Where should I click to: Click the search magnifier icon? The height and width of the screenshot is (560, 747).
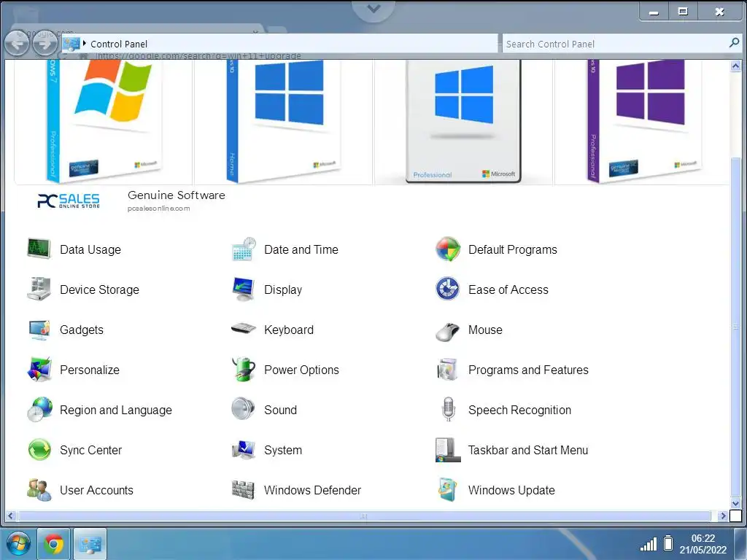(x=734, y=43)
